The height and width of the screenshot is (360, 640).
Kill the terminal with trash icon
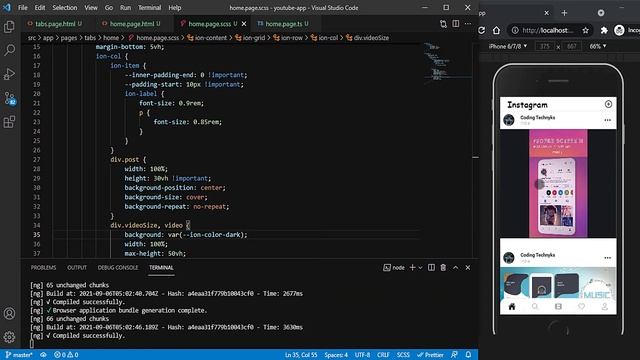[x=443, y=267]
